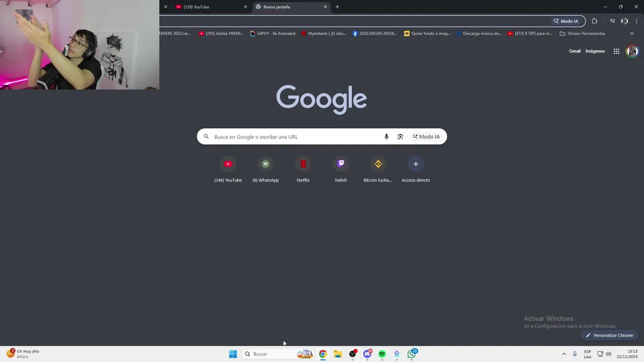This screenshot has width=644, height=362.
Task: Click Modo IA in address bar
Action: coord(566,21)
